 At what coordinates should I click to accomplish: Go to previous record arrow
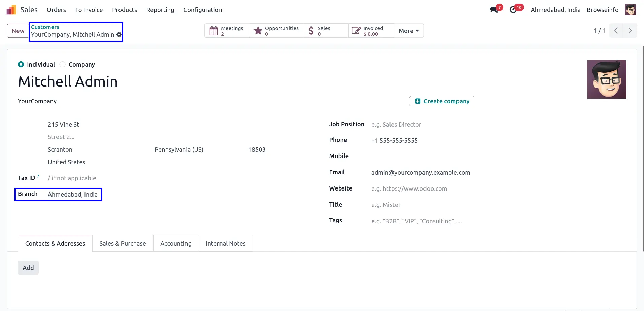pos(616,31)
